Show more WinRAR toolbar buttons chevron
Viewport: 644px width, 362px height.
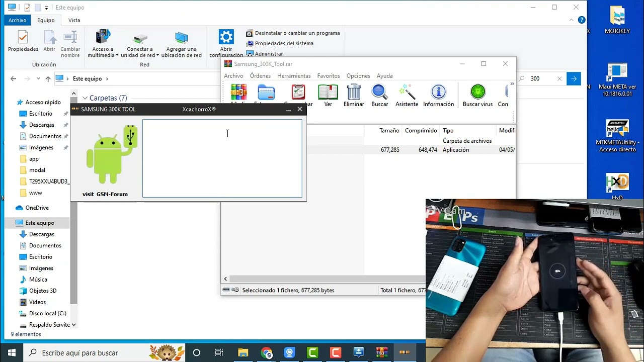(x=512, y=84)
